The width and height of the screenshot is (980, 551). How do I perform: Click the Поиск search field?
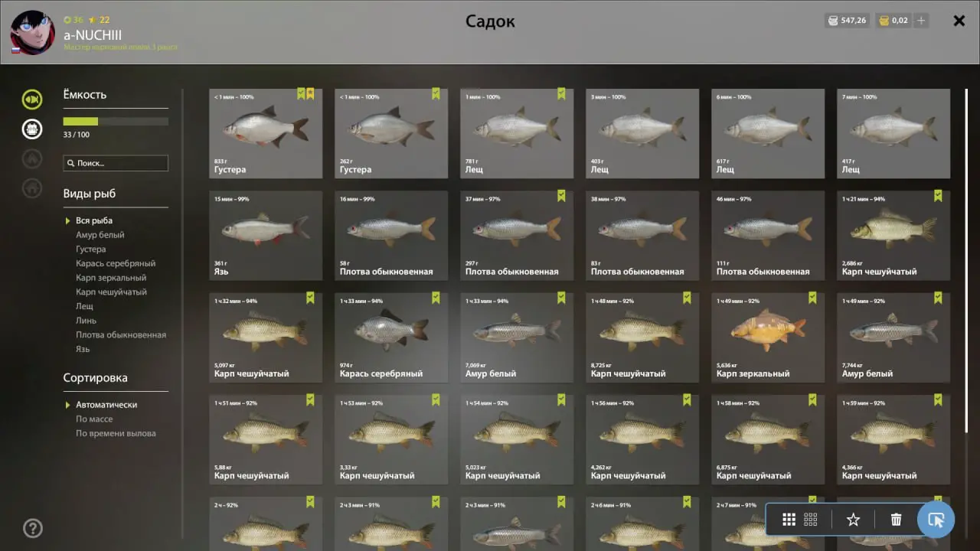(x=116, y=163)
